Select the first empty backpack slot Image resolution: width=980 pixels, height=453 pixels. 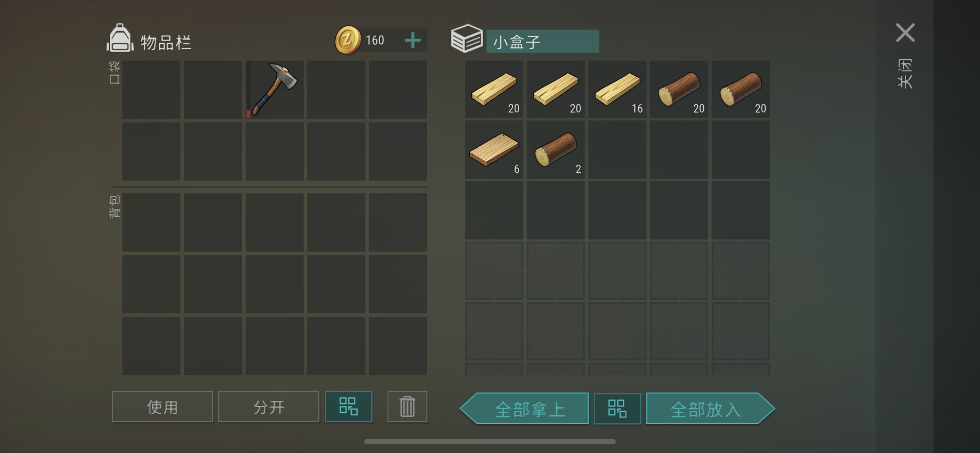[151, 222]
